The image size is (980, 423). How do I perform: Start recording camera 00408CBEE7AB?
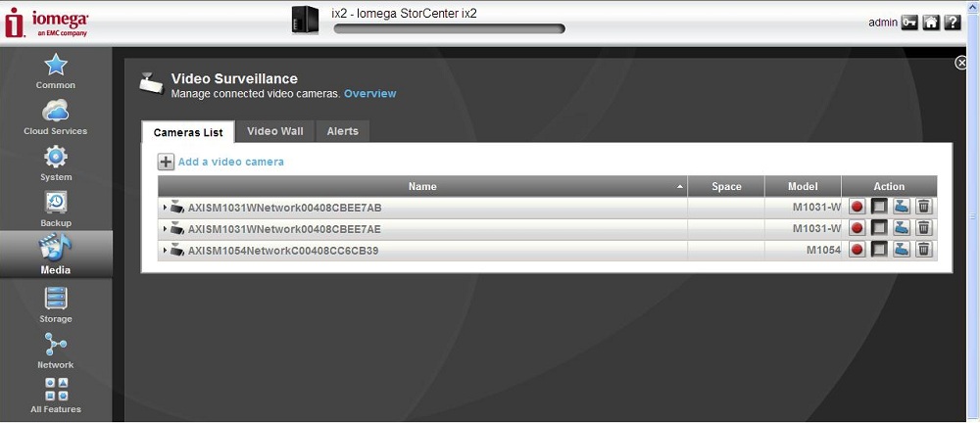click(857, 207)
